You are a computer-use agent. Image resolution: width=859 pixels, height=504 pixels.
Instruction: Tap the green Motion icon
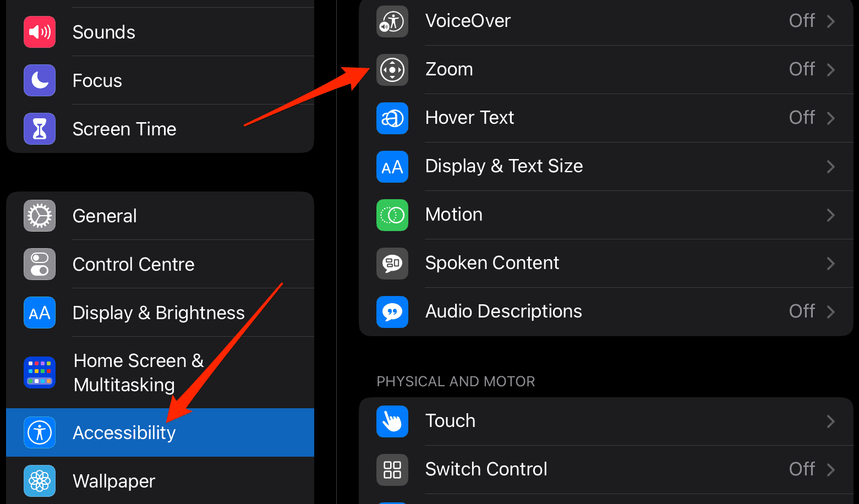pyautogui.click(x=392, y=215)
